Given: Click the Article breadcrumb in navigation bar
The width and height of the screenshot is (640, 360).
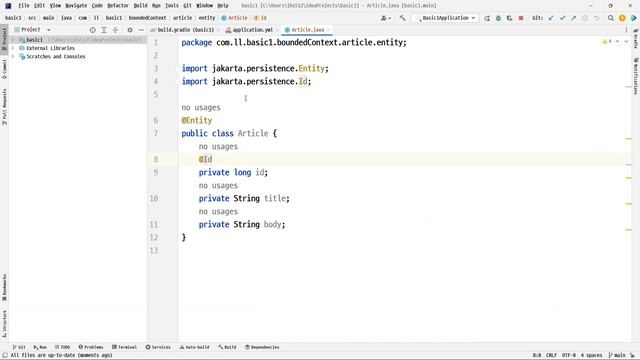Looking at the screenshot, I should click(234, 18).
